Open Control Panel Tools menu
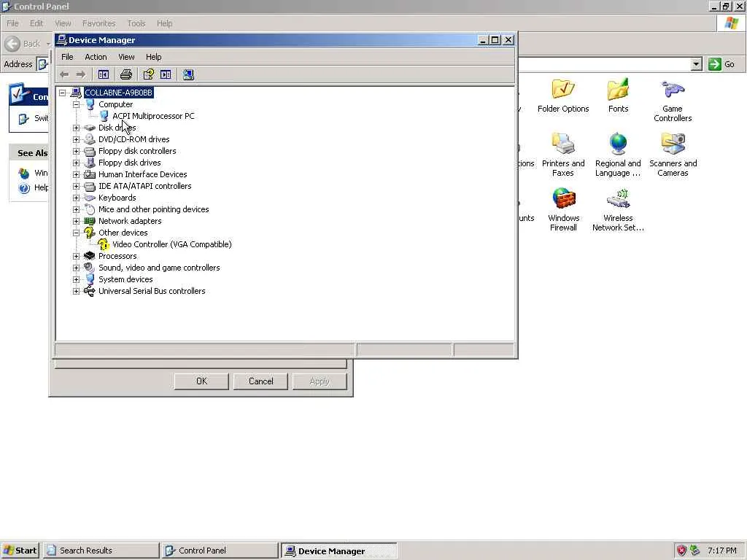Viewport: 747px width, 560px height. pyautogui.click(x=136, y=23)
